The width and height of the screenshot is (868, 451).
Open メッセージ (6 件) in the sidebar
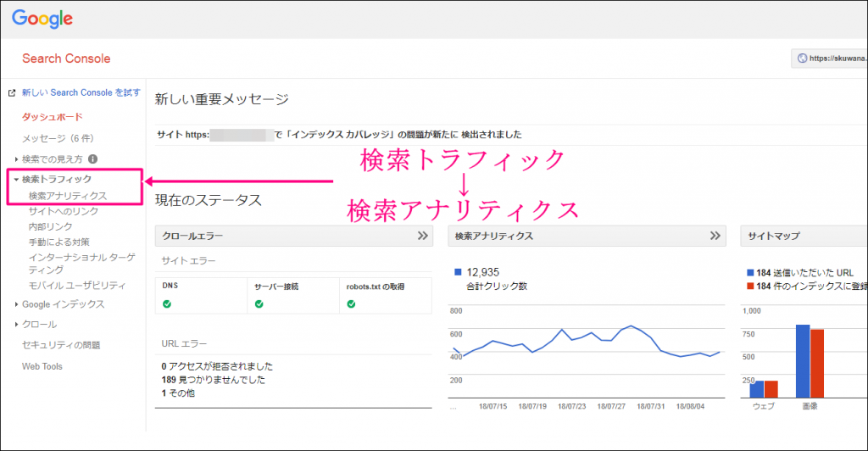(58, 138)
